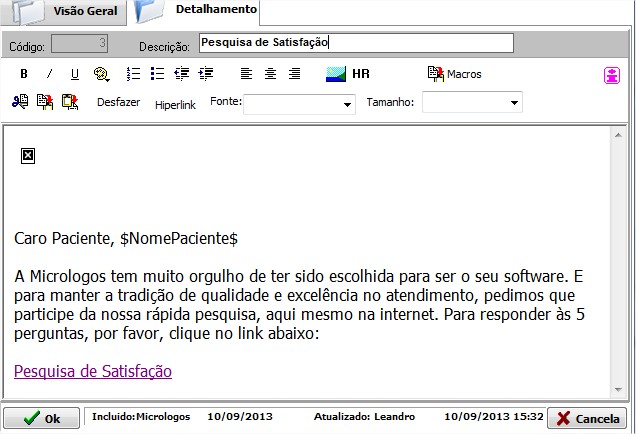Insert a horizontal rule with HR
This screenshot has width=636, height=434.
360,74
